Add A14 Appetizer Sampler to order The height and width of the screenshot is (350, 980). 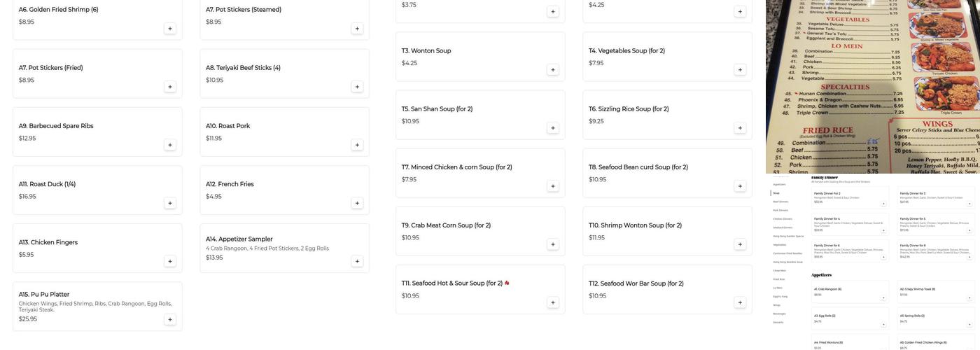click(x=357, y=262)
